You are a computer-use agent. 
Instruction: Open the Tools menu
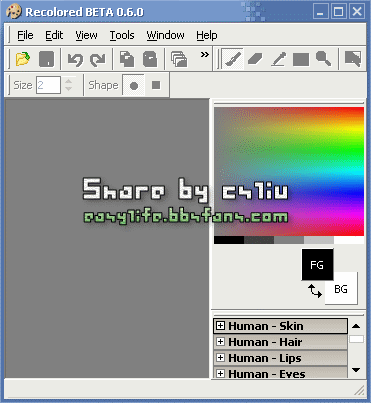pos(122,35)
